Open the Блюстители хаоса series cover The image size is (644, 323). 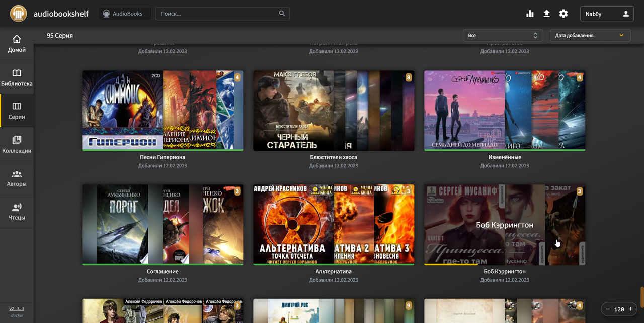(334, 110)
